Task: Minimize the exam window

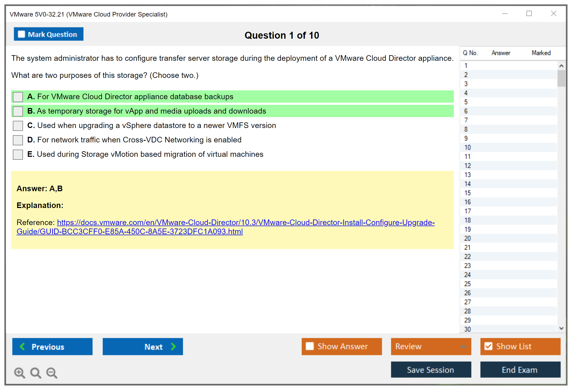Action: [x=505, y=14]
